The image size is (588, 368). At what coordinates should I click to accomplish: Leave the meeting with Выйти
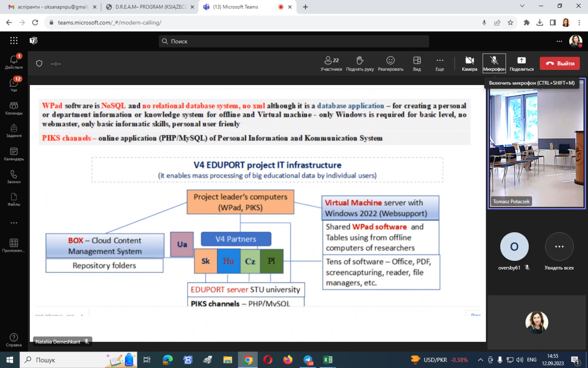(x=560, y=63)
